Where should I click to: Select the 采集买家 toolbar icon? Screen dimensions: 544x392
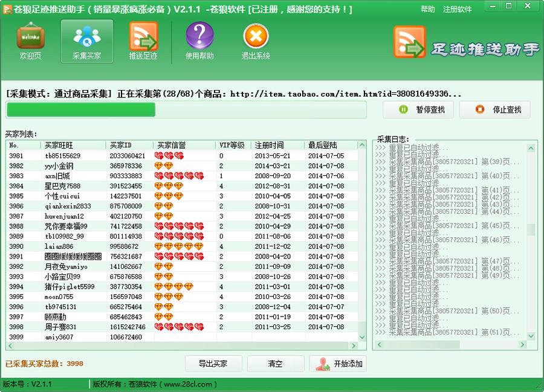pos(86,41)
